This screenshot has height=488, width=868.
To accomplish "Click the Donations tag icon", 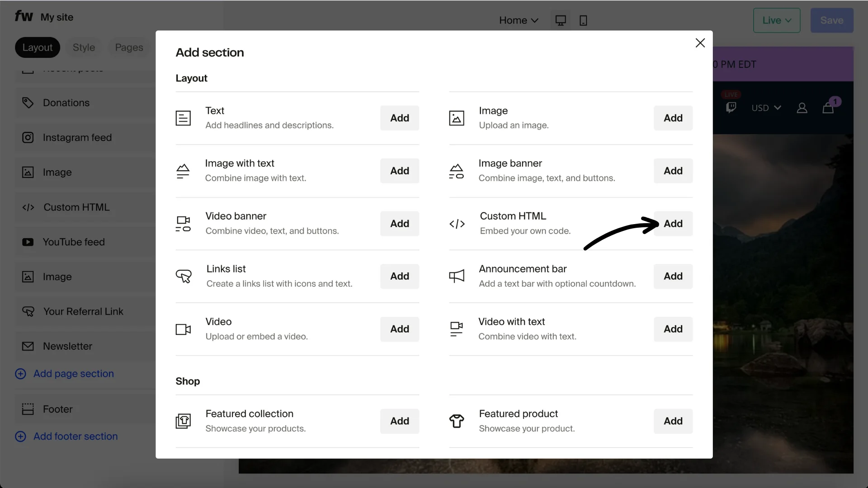I will pyautogui.click(x=28, y=103).
